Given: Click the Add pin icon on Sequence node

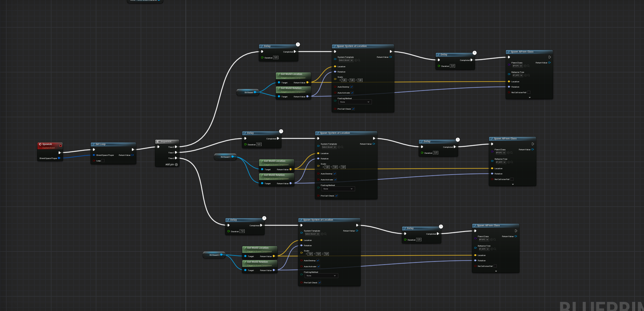Looking at the screenshot, I should tap(176, 165).
